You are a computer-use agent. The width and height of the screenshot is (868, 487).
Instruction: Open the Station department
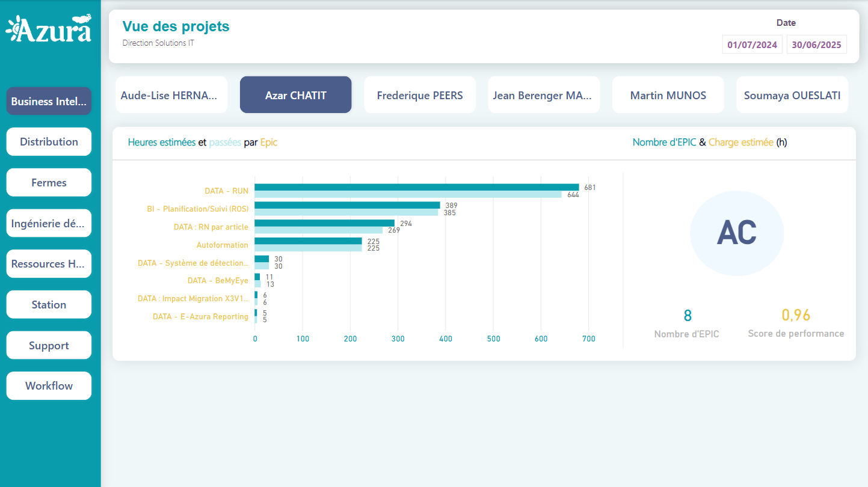(49, 305)
